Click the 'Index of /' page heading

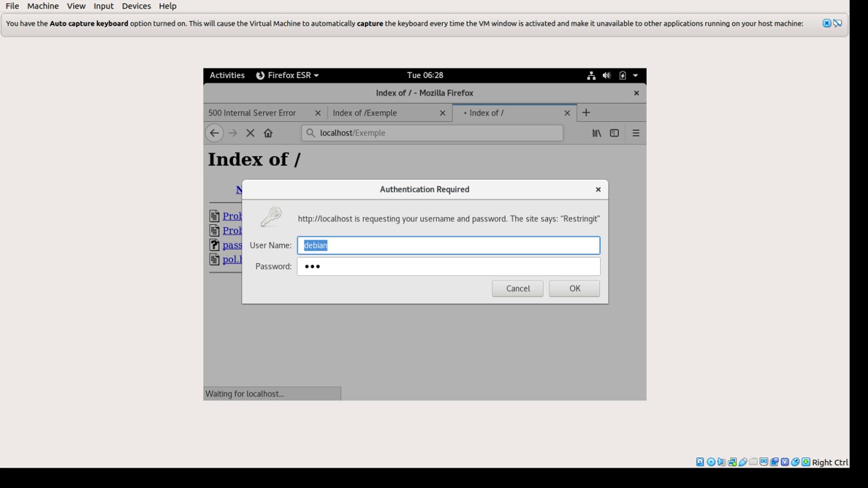[x=254, y=159]
